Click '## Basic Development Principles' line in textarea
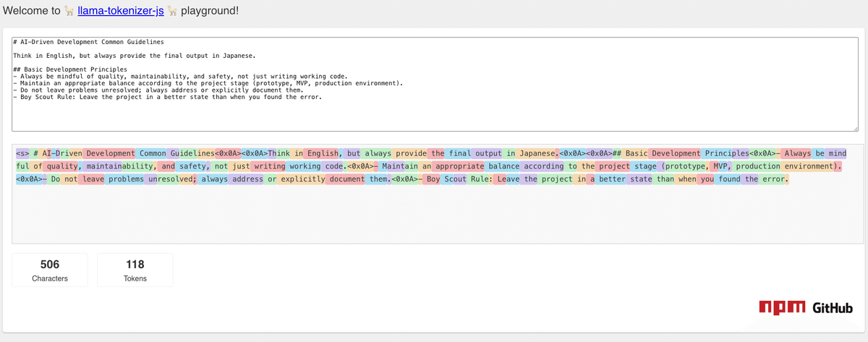 tap(70, 69)
